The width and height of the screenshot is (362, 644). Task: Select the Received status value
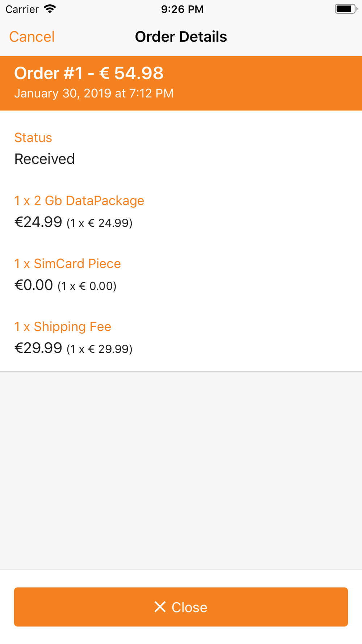45,159
